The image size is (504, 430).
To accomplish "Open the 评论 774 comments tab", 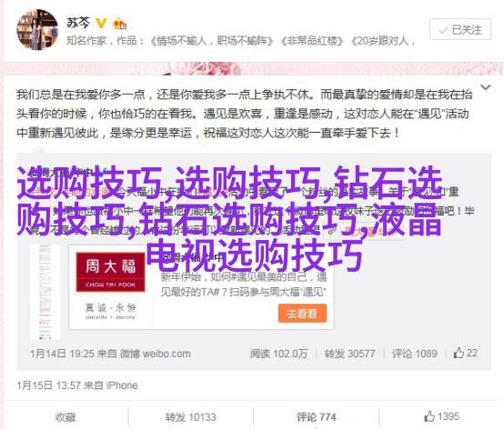I will coord(316,417).
